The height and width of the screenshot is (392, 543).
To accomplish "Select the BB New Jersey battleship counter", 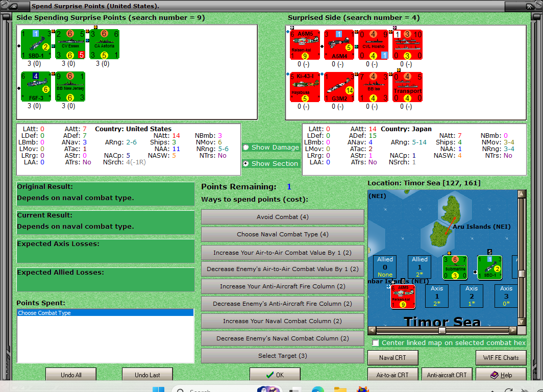I will [70, 87].
